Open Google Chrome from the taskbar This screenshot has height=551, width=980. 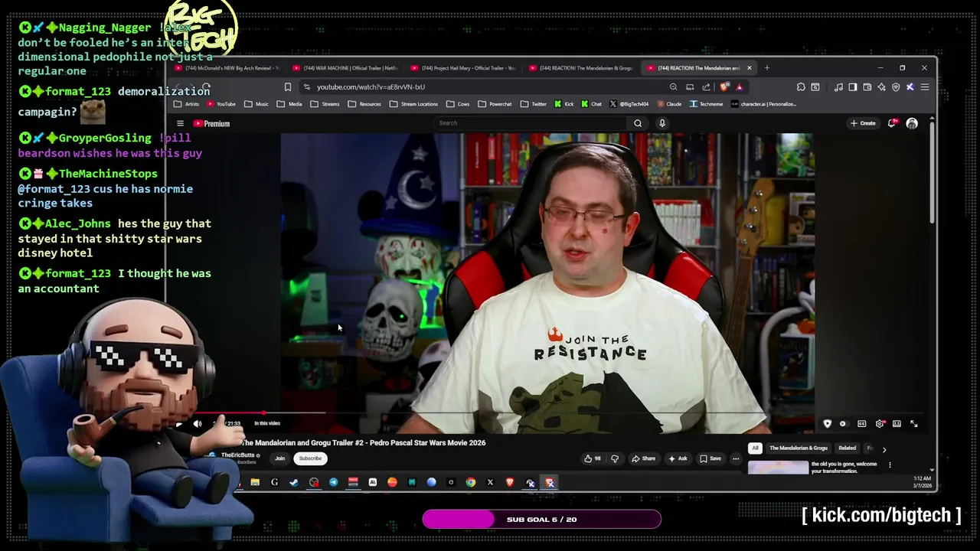coord(471,483)
